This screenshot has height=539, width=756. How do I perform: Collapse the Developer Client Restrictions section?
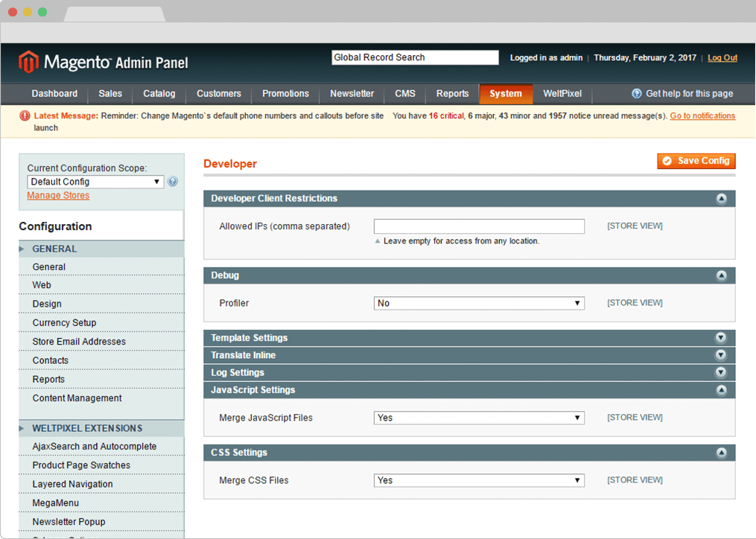click(721, 199)
